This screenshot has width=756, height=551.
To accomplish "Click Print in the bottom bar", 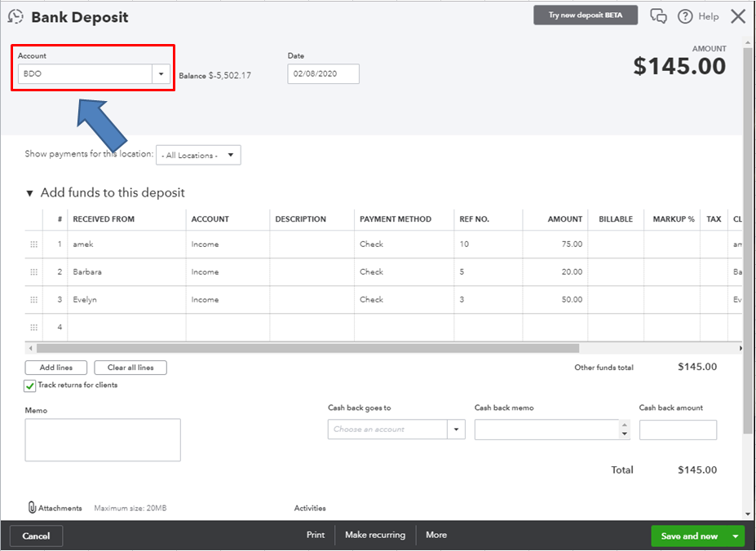I will 316,535.
